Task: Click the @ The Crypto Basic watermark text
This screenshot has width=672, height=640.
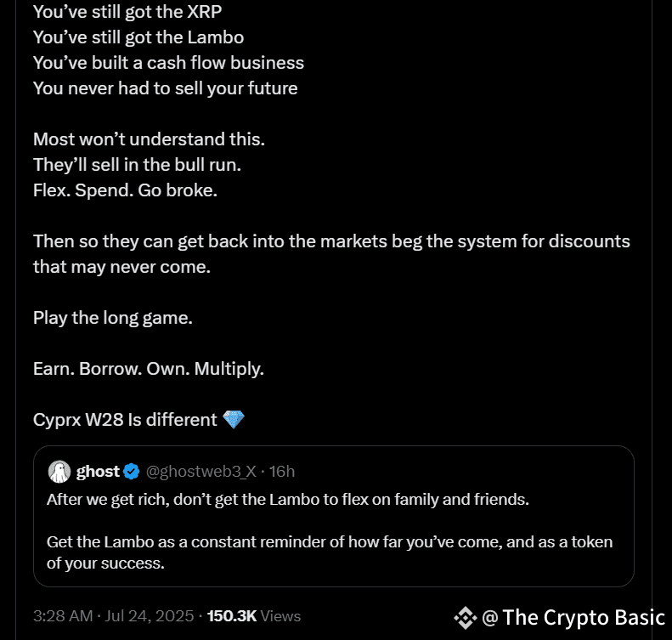Action: click(573, 618)
